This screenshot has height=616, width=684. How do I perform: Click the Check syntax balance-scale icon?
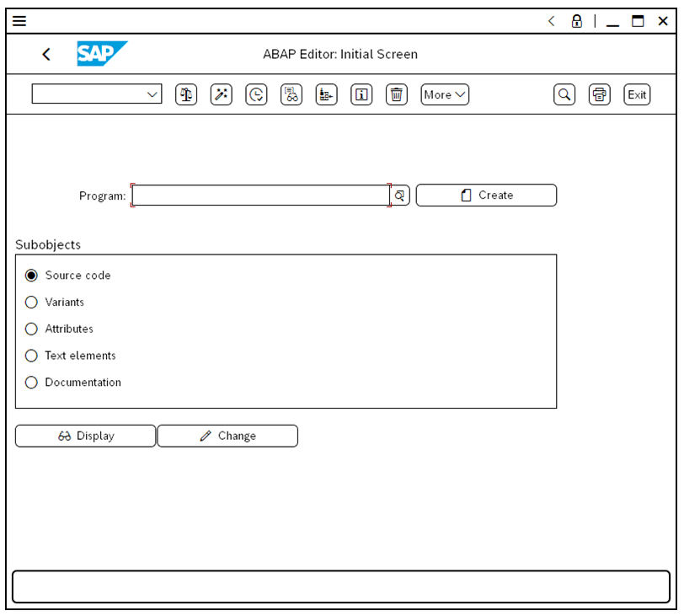click(186, 95)
